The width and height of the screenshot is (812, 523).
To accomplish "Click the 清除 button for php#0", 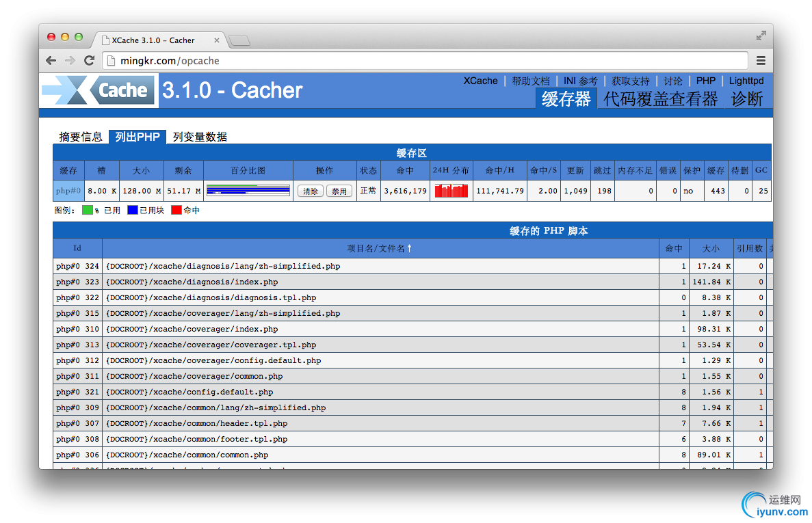I will (x=310, y=191).
